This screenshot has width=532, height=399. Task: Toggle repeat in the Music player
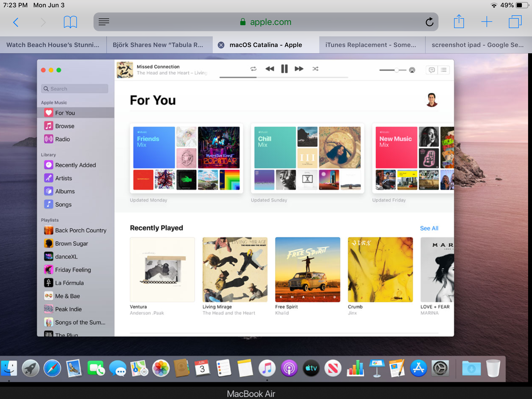coord(253,69)
